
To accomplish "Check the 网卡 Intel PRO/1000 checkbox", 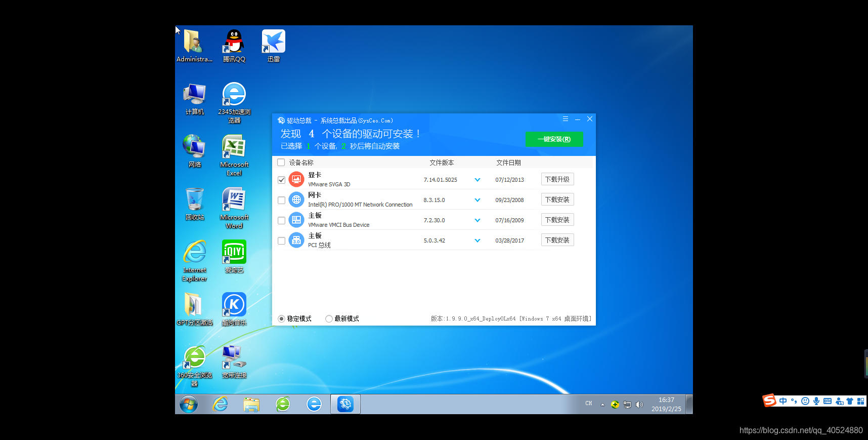I will [x=281, y=200].
